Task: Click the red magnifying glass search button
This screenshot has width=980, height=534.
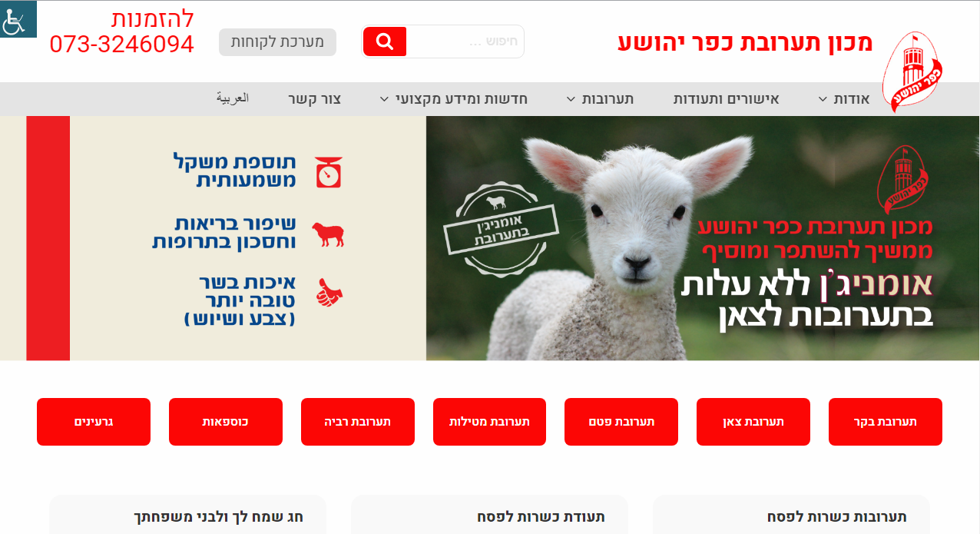Action: pos(385,41)
